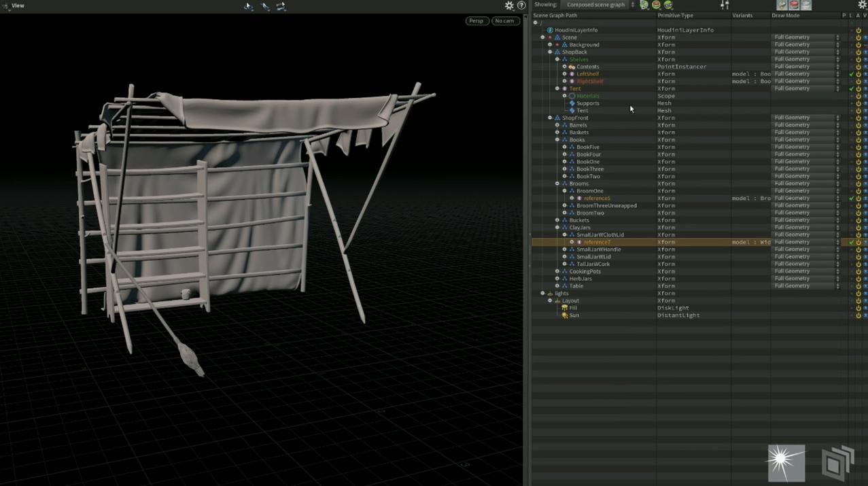
Task: Click the Solaris sparkle logo icon
Action: pyautogui.click(x=786, y=463)
